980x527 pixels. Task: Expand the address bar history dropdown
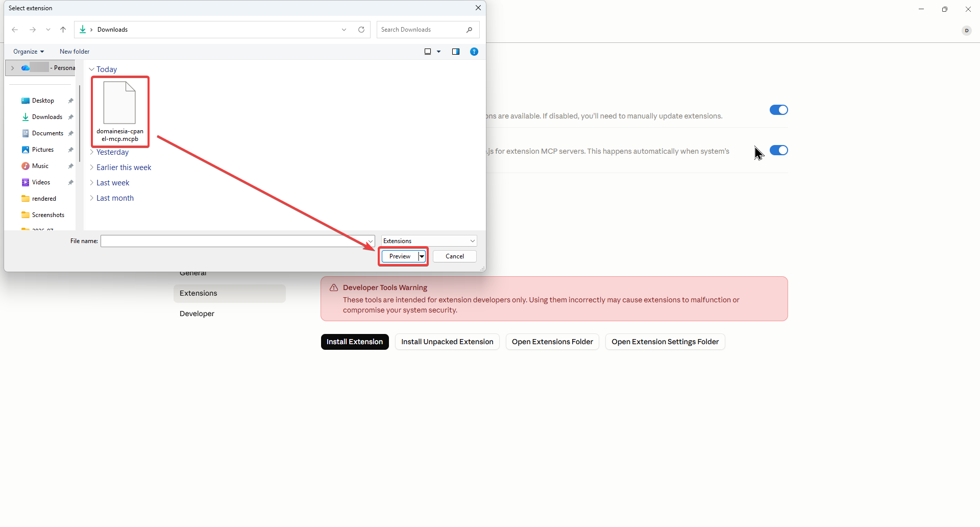(x=344, y=30)
